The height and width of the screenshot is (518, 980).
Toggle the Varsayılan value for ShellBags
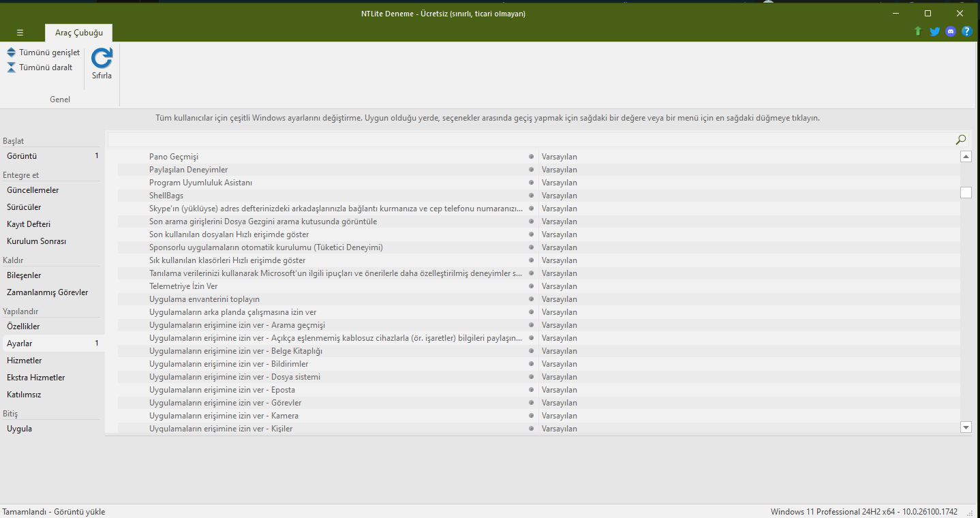(560, 196)
